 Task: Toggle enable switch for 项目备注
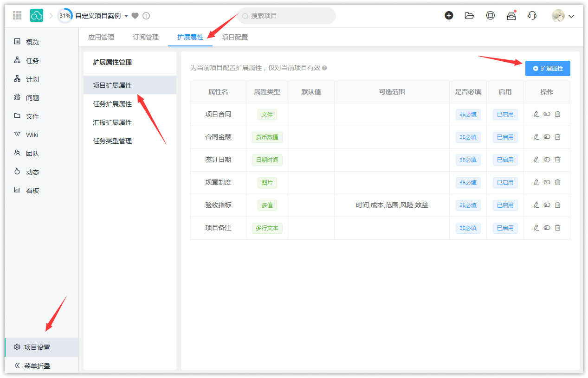(547, 228)
